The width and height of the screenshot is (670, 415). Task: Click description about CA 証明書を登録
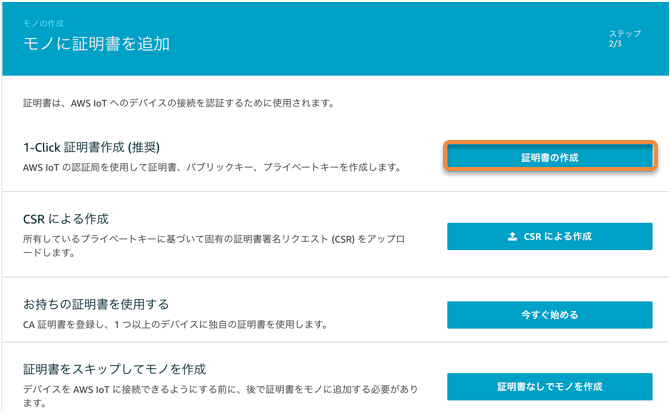tap(176, 325)
